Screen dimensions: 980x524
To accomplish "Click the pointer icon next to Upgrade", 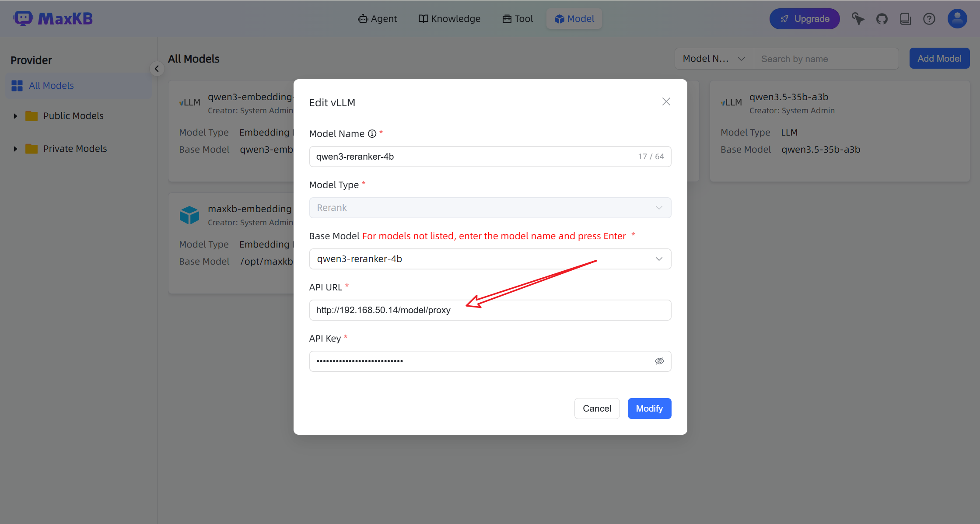I will [857, 19].
